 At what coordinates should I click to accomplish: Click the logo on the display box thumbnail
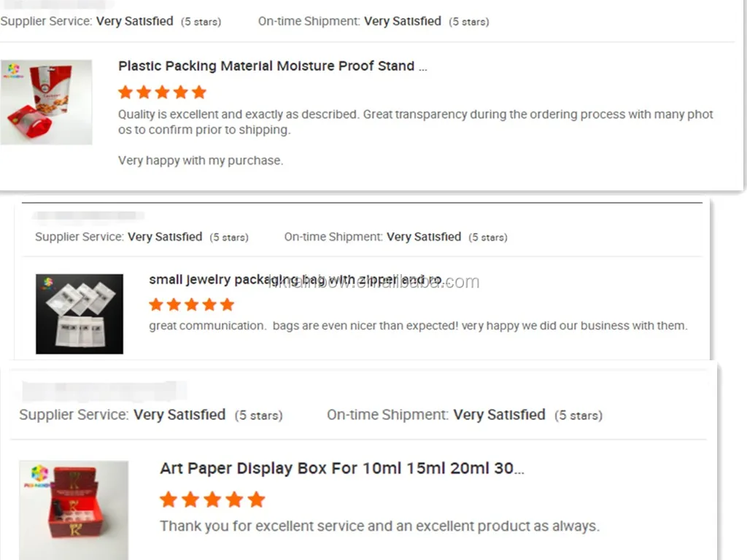click(x=39, y=475)
